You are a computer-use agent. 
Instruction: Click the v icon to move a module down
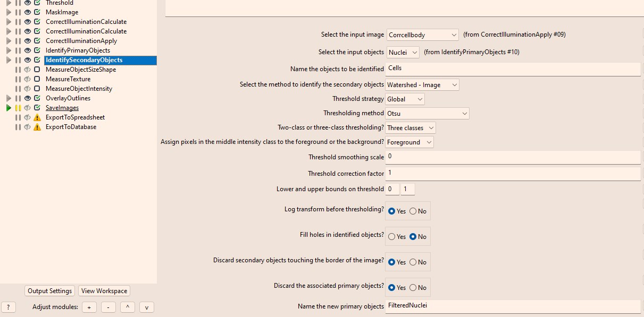click(x=146, y=307)
